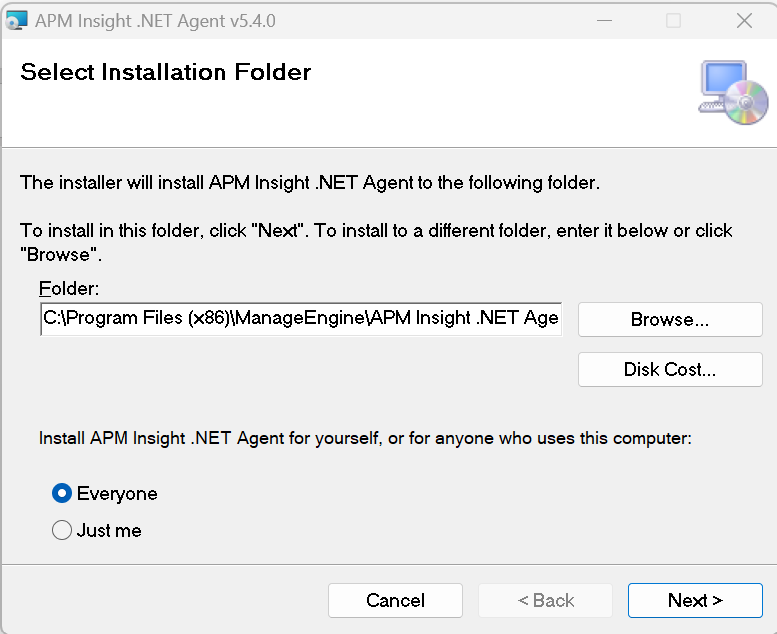Open the Browse folder dialog

tap(670, 319)
